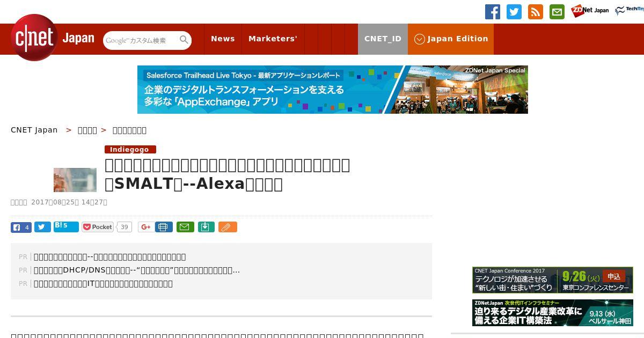Save the article to Pocket
The width and height of the screenshot is (644, 338).
click(98, 227)
